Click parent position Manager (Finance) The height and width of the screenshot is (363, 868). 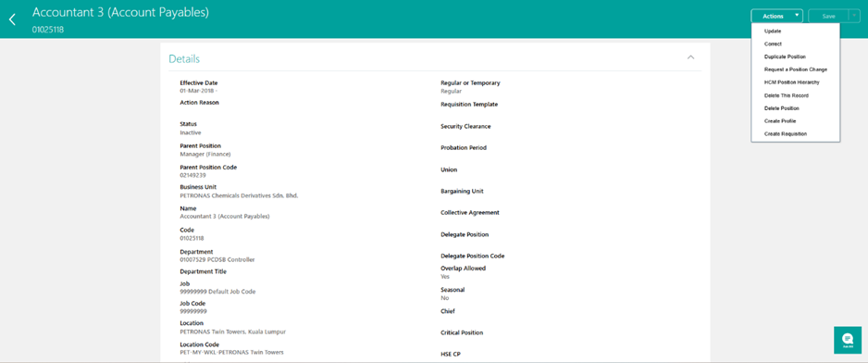click(205, 154)
